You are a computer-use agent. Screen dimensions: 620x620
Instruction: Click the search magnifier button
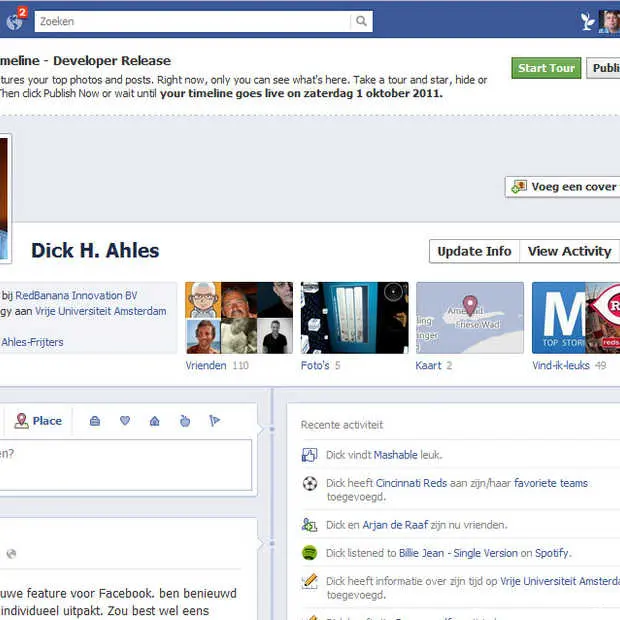[x=361, y=21]
